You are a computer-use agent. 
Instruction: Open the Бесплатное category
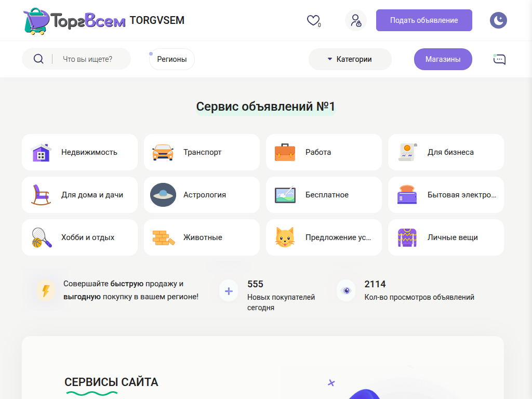324,195
